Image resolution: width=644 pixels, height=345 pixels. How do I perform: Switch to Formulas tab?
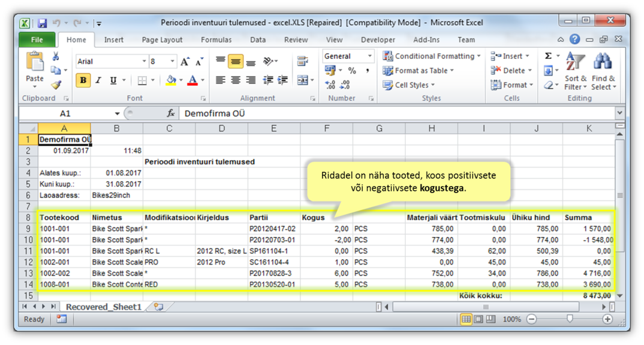pos(216,40)
